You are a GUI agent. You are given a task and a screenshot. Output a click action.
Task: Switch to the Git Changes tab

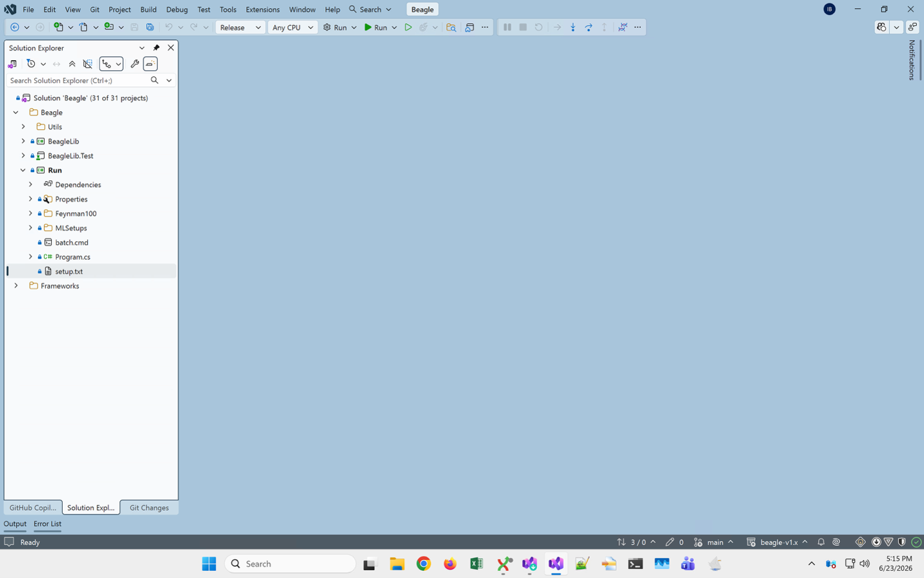coord(149,508)
